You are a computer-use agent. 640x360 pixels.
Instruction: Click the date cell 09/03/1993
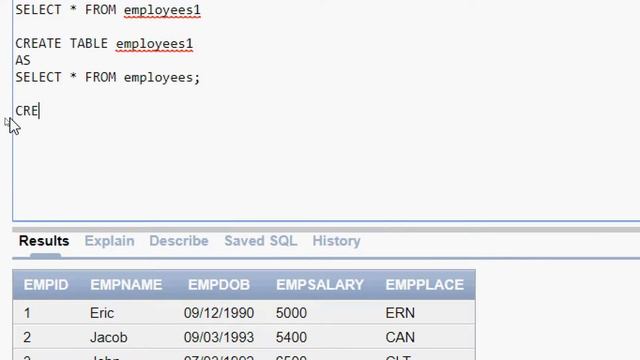[219, 338]
